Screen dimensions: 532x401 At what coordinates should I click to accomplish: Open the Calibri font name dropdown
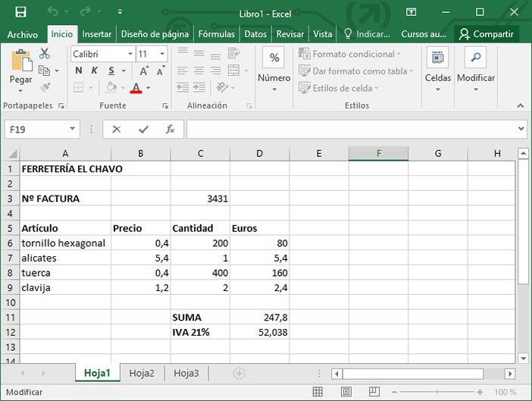[x=130, y=54]
